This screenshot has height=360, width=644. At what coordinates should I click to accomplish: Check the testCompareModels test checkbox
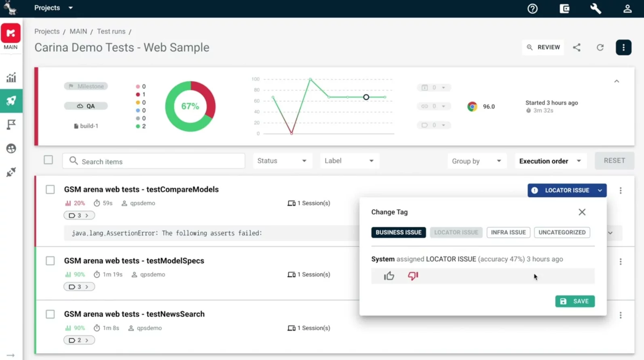(x=50, y=189)
